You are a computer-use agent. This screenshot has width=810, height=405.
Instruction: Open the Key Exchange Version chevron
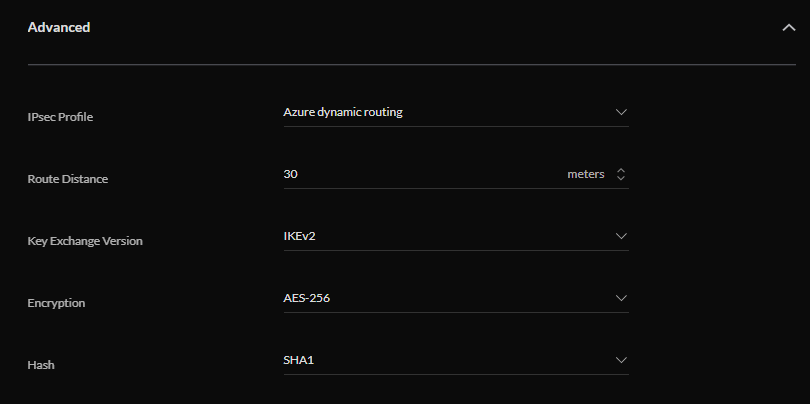[621, 236]
